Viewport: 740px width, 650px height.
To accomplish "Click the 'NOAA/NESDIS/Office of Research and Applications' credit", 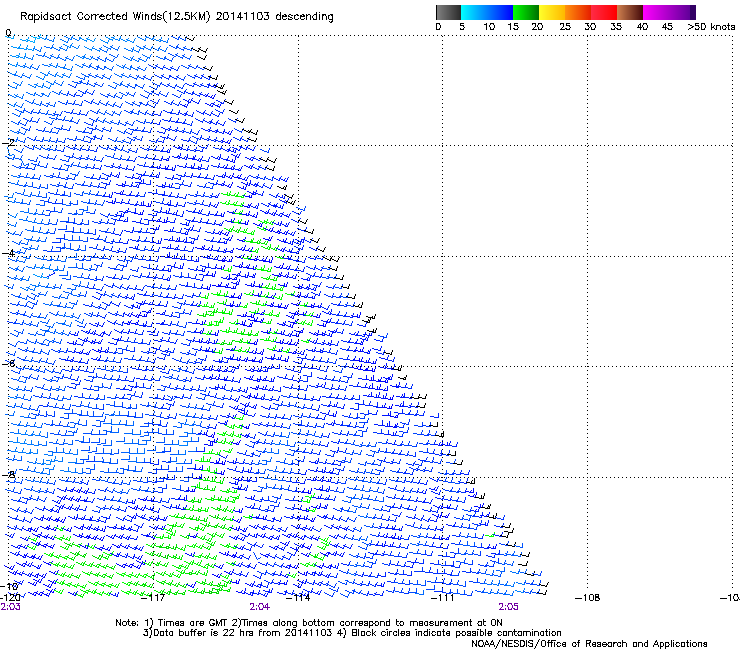I will click(x=589, y=644).
